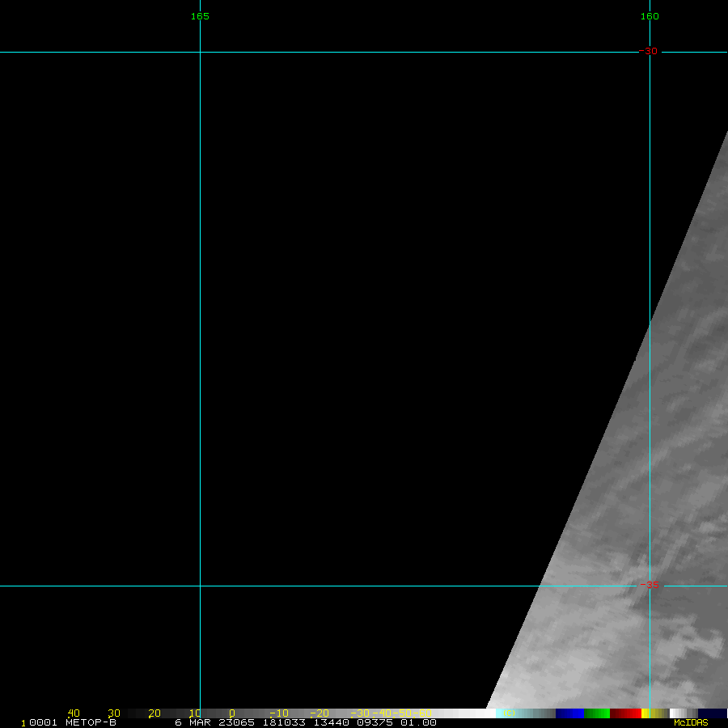Click the 20 mark on temperature scale

(x=154, y=713)
